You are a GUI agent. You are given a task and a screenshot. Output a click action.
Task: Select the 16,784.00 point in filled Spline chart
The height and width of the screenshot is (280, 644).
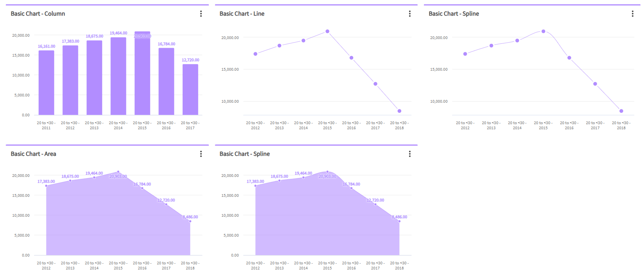tap(351, 188)
